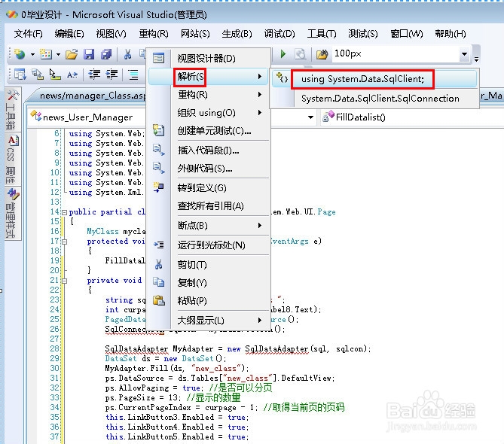Open the 视图(V) menu
Screen dimensions: 504x444
tap(111, 33)
